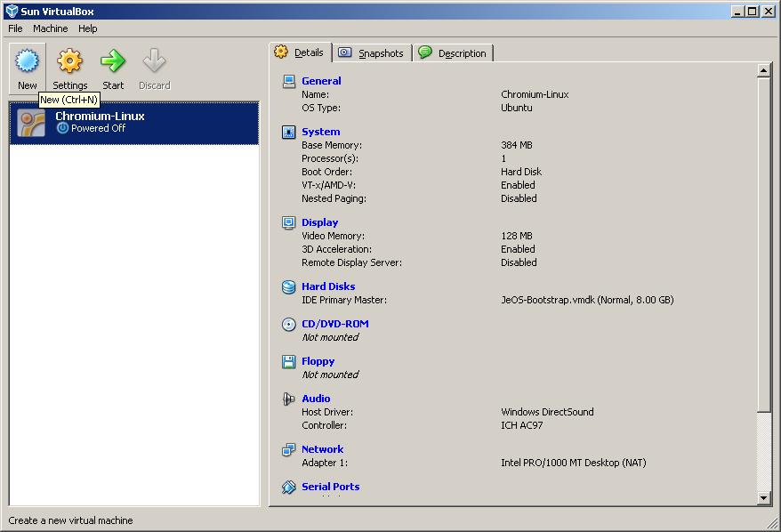Switch to the Details tab
Image resolution: width=781 pixels, height=532 pixels.
pos(301,52)
